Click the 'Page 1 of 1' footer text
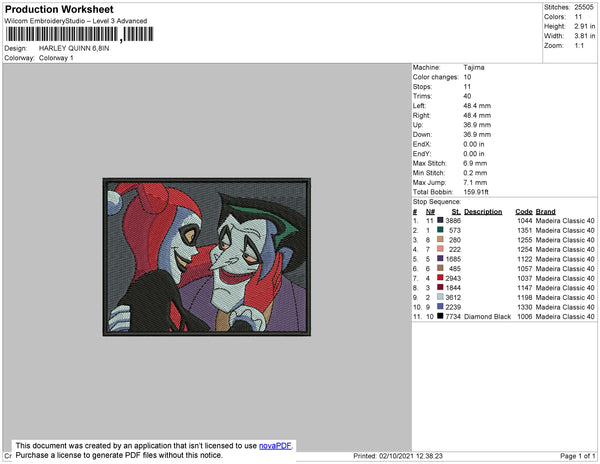This screenshot has width=600, height=464. point(577,456)
